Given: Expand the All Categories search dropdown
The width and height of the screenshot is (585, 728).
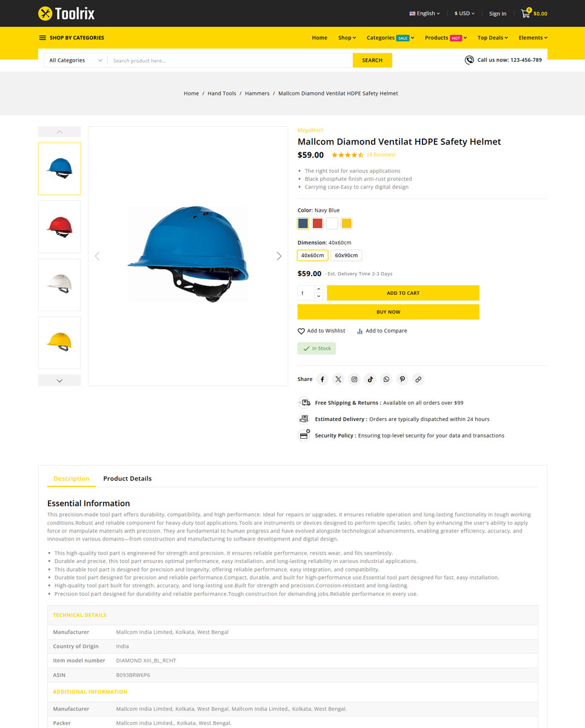Looking at the screenshot, I should tap(76, 61).
